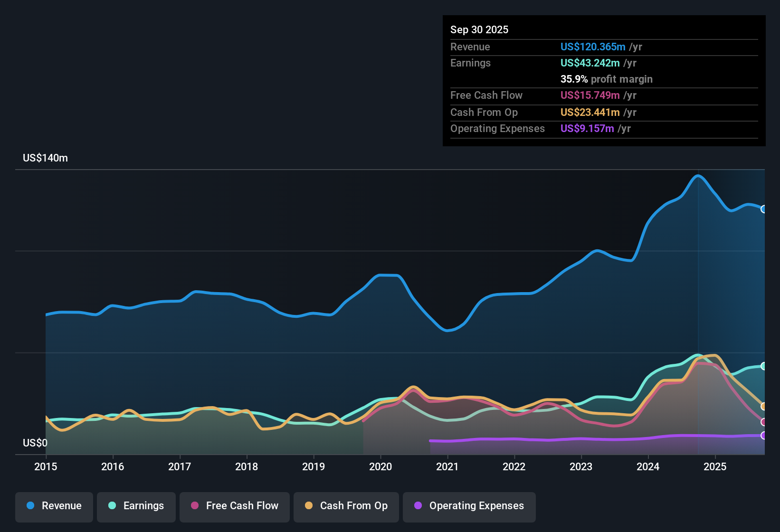Screen dimensions: 780x532
Task: Click the 2020 label on the time axis
Action: click(x=380, y=467)
